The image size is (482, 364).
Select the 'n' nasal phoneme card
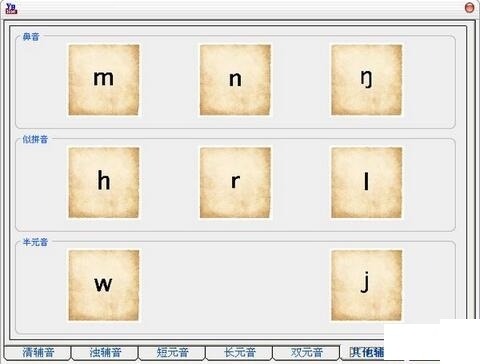[x=235, y=80]
